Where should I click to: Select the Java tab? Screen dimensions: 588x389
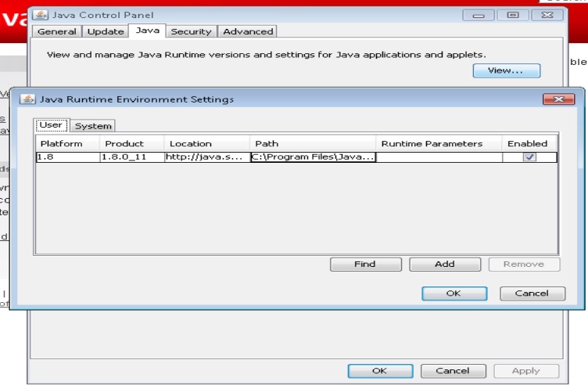[x=147, y=31]
